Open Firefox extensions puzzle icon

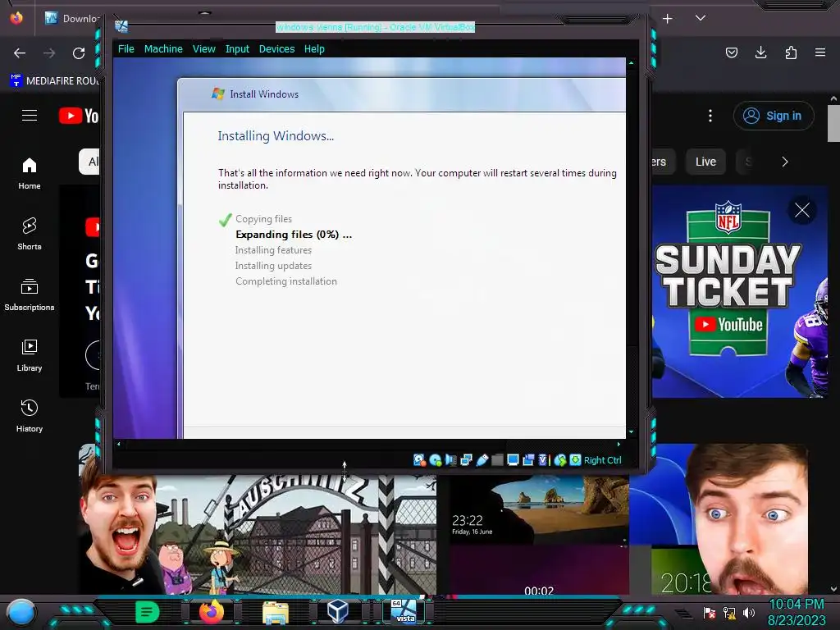[x=791, y=52]
